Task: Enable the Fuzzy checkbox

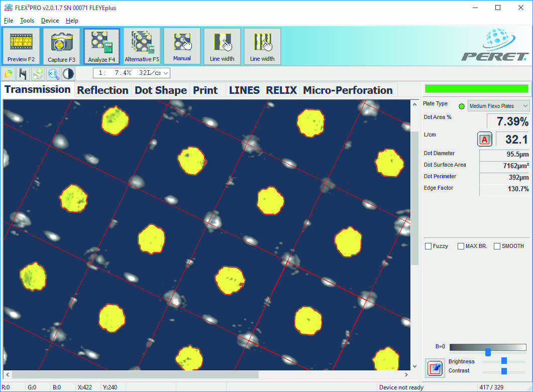Action: pyautogui.click(x=429, y=246)
